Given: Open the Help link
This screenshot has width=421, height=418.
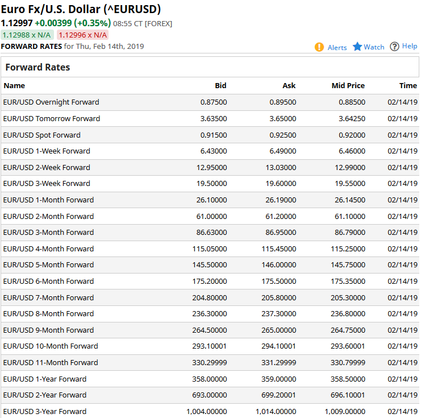Looking at the screenshot, I should pyautogui.click(x=409, y=46).
